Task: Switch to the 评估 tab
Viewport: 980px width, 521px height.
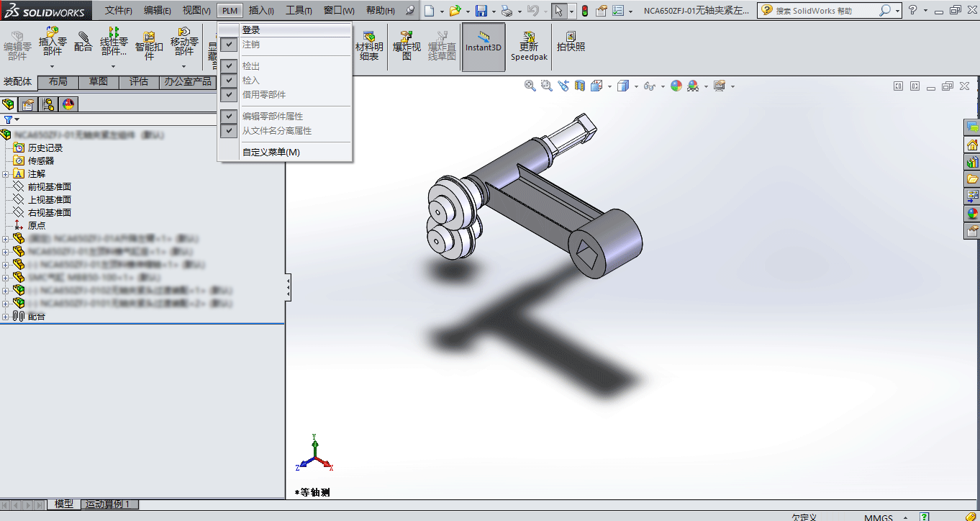Action: pos(139,82)
